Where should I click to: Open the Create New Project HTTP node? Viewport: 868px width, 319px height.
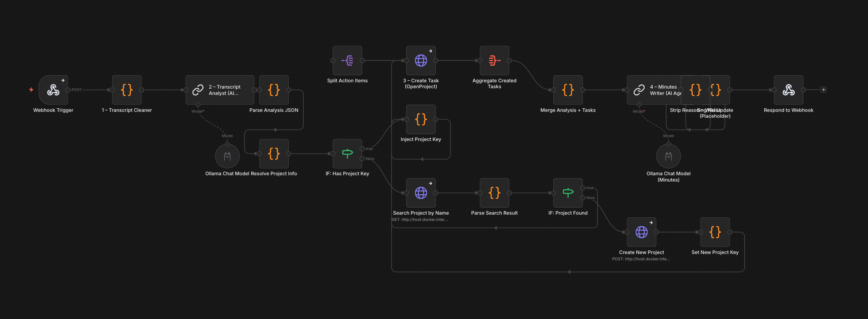point(641,232)
